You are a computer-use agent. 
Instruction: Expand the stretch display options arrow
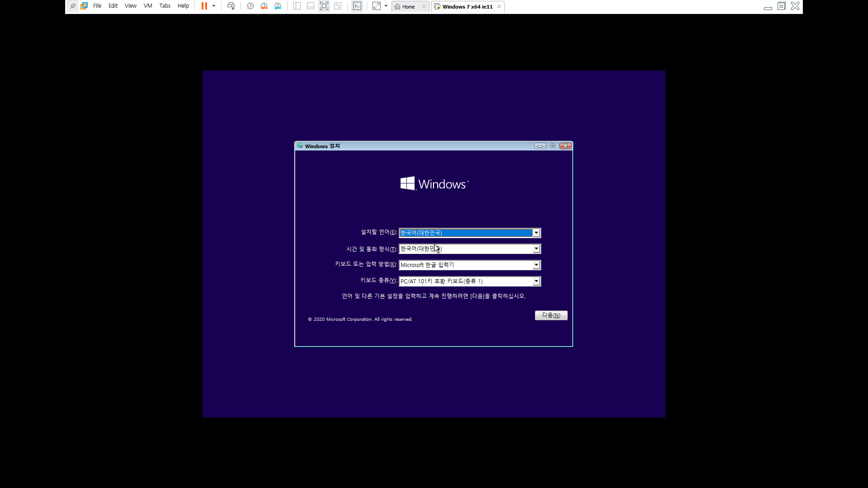pos(386,6)
